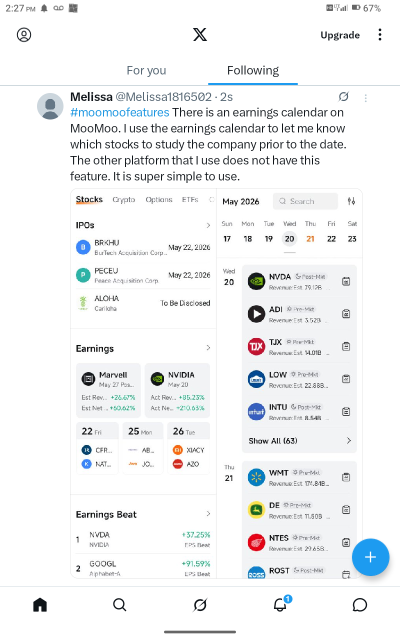The height and width of the screenshot is (640, 400).
Task: View notifications via the bell icon
Action: click(280, 604)
